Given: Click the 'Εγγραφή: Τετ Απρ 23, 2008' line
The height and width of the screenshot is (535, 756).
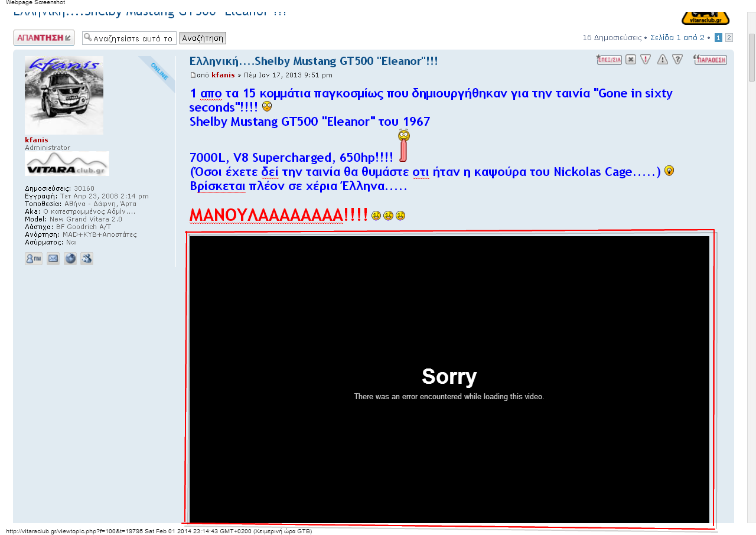Looking at the screenshot, I should point(87,196).
